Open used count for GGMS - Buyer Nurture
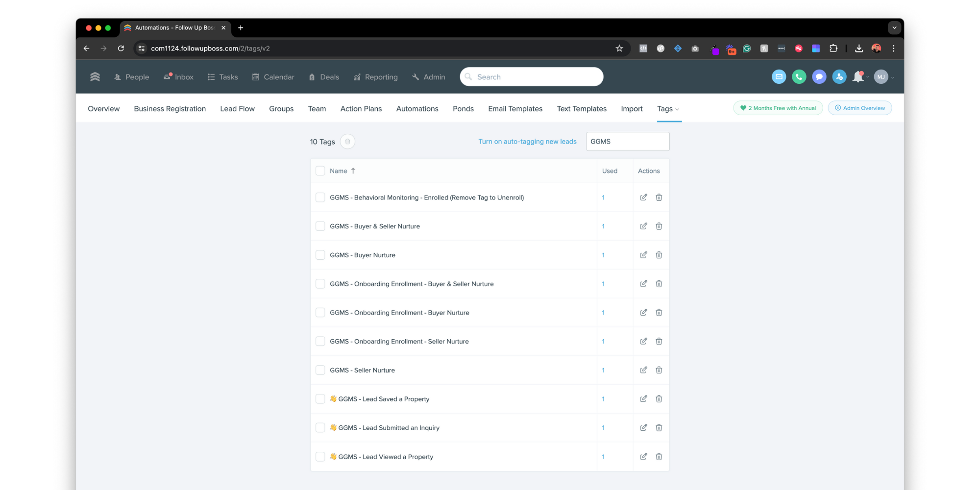 (603, 255)
